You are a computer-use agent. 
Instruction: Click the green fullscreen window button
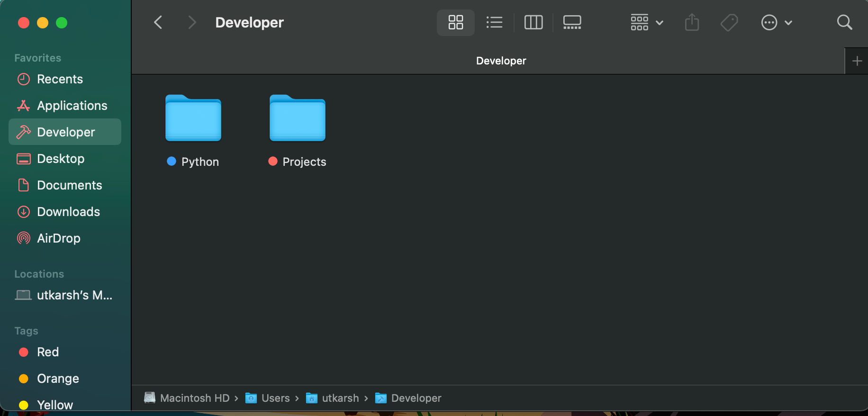62,23
